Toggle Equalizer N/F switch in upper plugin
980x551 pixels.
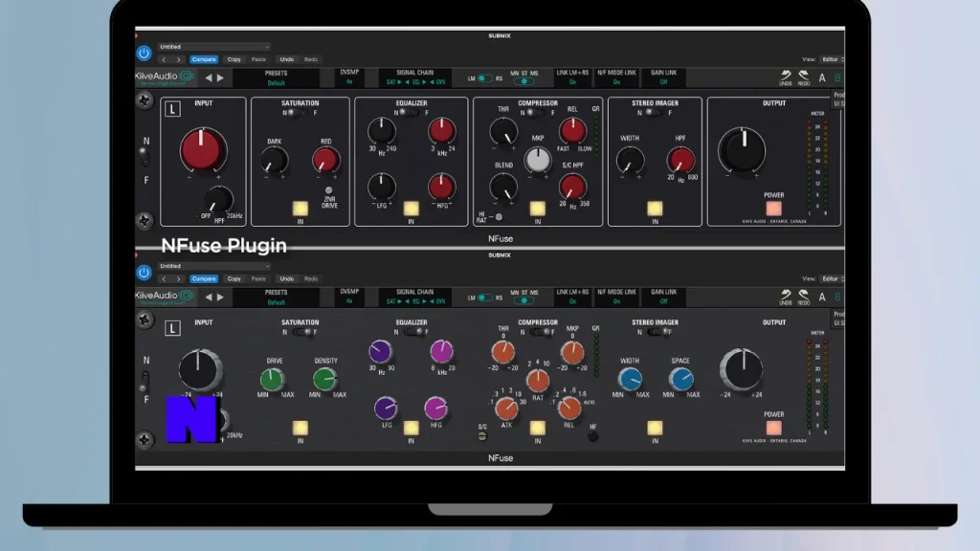coord(411,113)
